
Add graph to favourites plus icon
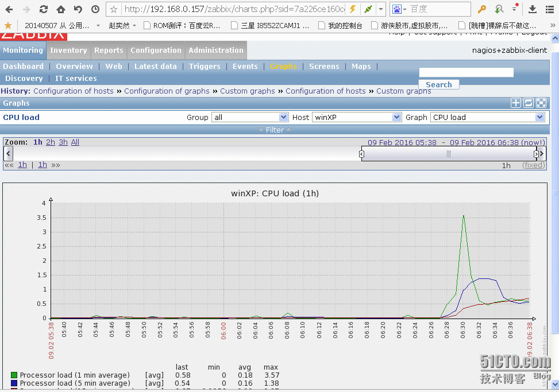point(515,103)
